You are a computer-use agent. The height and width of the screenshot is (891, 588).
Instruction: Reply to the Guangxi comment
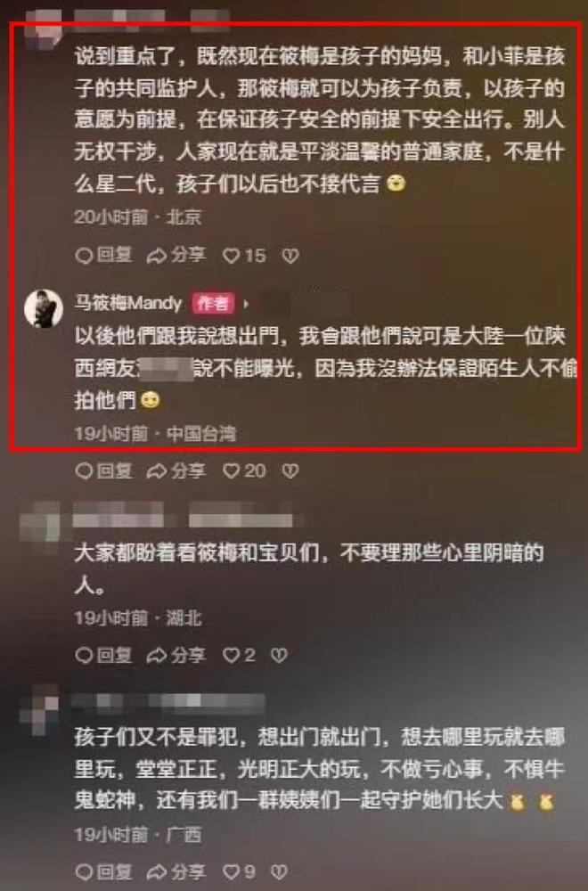pos(104,871)
